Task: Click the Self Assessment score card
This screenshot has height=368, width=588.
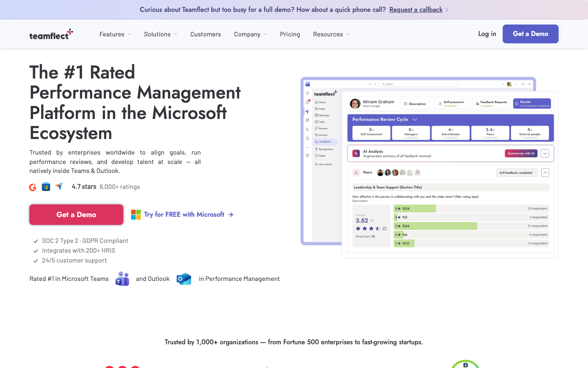Action: coord(372,133)
